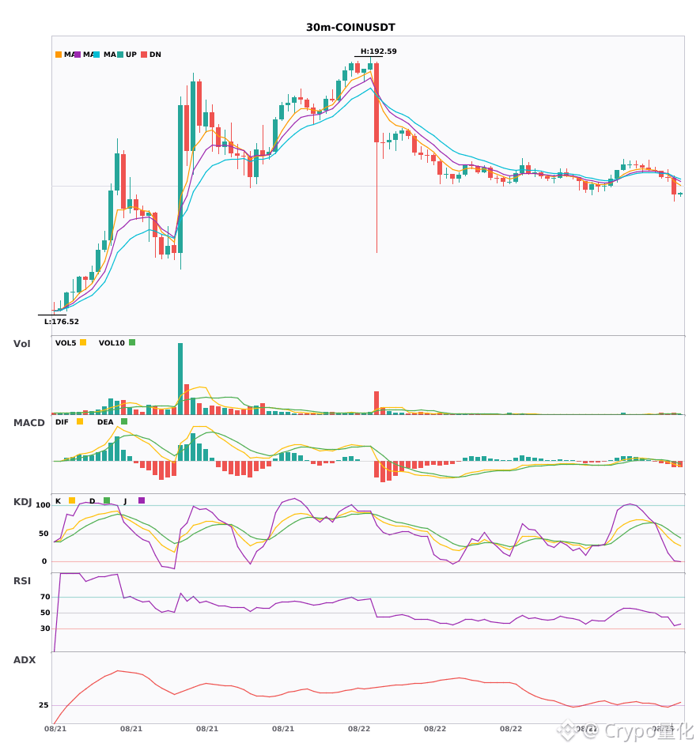The image size is (700, 751).
Task: Click the DIF legend text
Action: [x=62, y=422]
